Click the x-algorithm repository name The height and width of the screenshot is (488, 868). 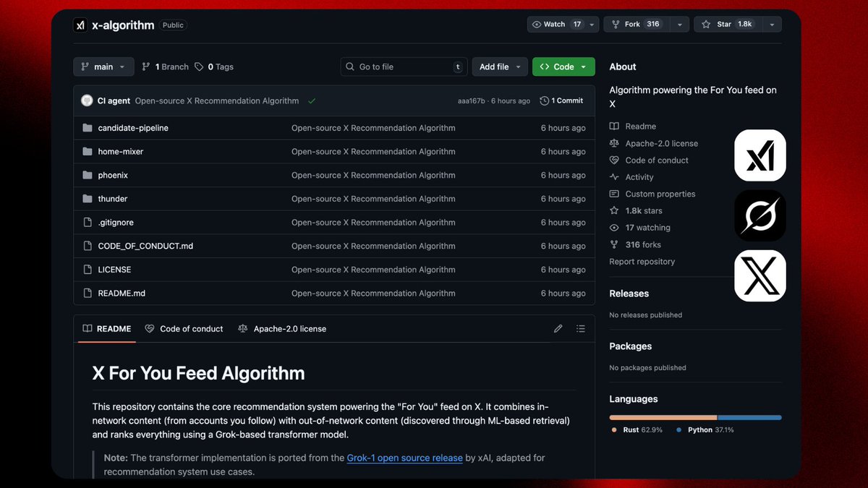click(123, 25)
